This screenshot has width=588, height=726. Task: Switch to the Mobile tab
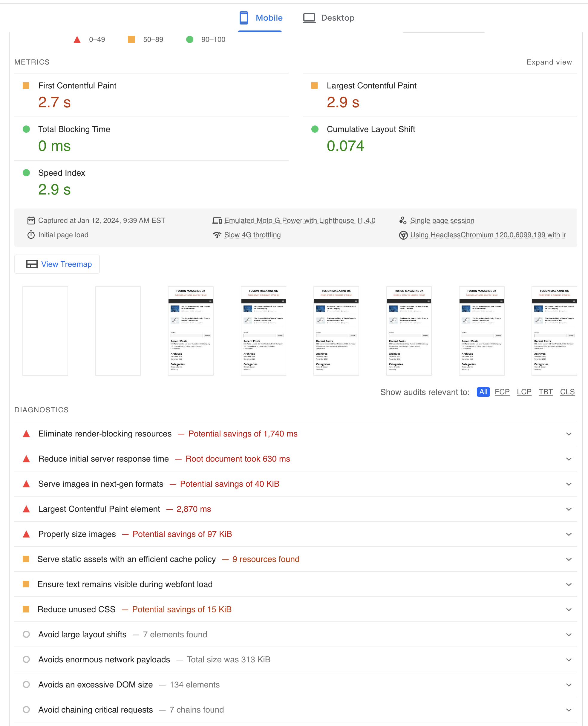[260, 18]
